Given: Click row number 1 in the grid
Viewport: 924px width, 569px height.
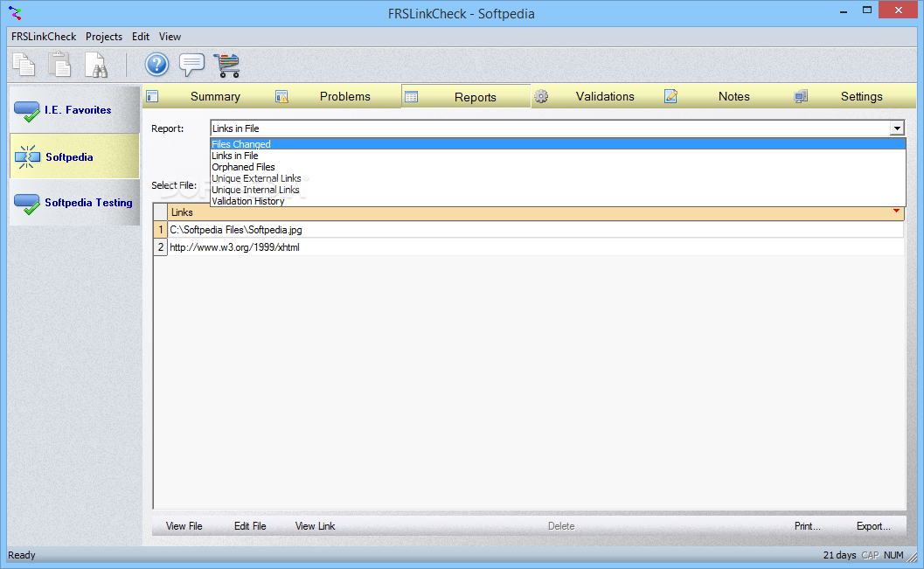Looking at the screenshot, I should 160,230.
